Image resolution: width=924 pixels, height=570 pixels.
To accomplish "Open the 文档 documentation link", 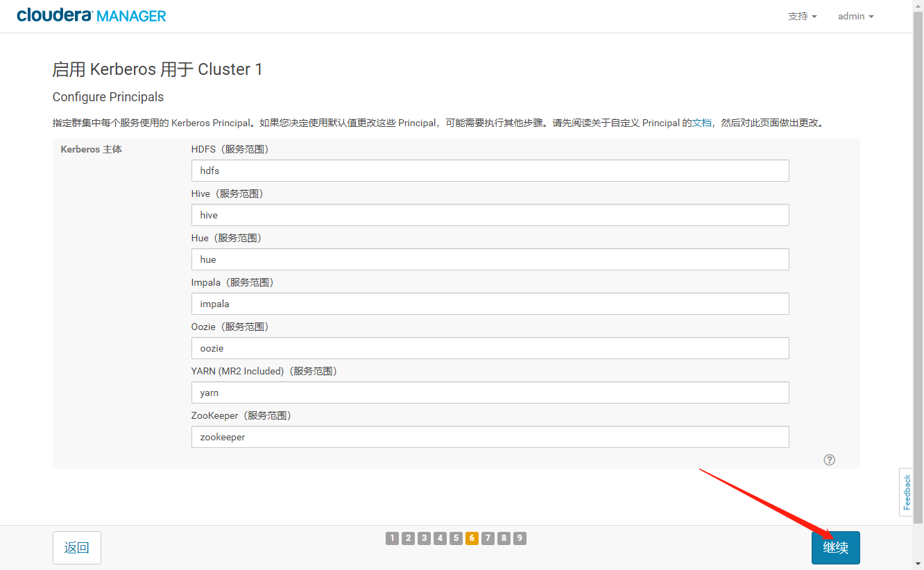I will pos(703,123).
